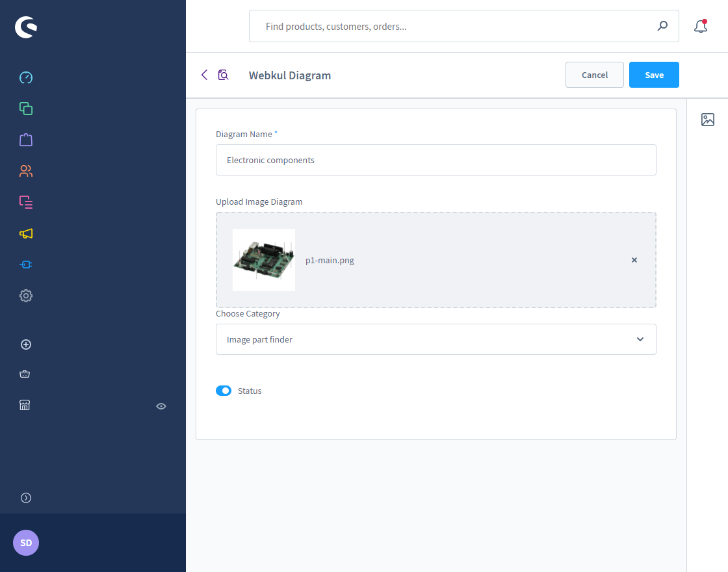
Task: Open the basket sales channel icon
Action: click(x=25, y=374)
